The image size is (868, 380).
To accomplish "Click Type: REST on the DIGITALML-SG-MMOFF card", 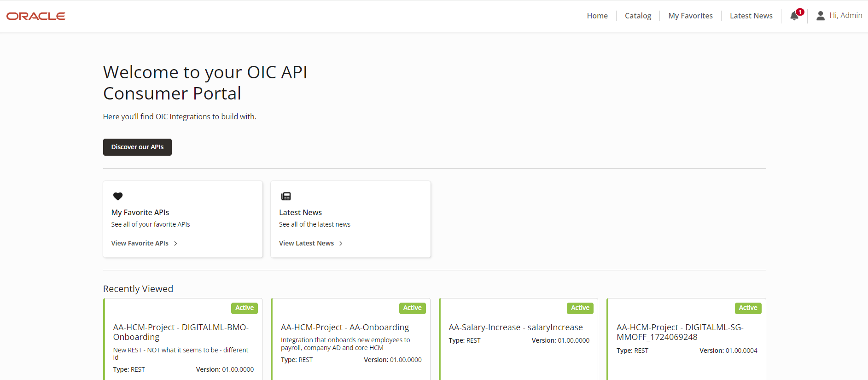I will (632, 351).
